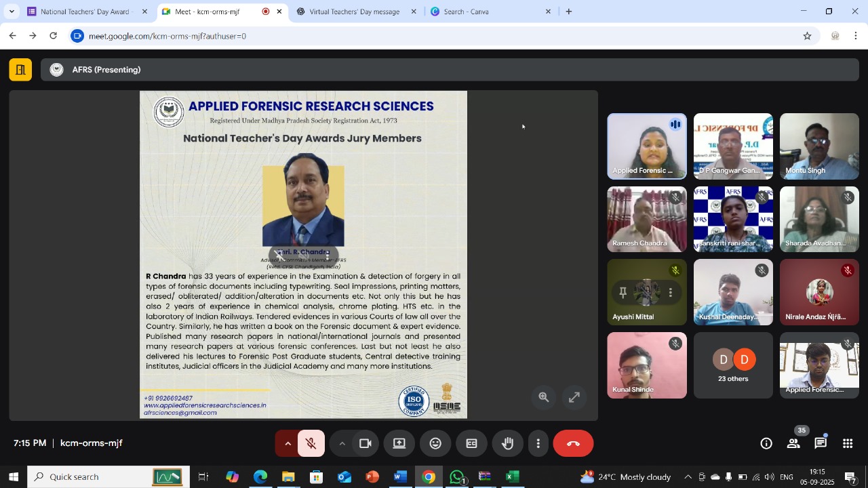Unpin Ayushi Mittal's tile
The width and height of the screenshot is (868, 488).
(x=623, y=293)
